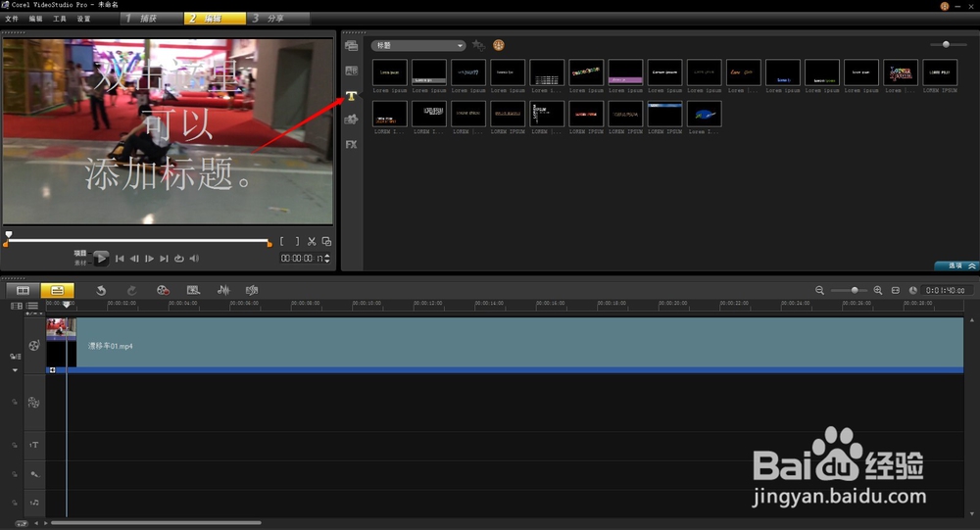Viewport: 980px width, 530px height.
Task: Click the redo arrow in timeline toolbar
Action: (x=131, y=290)
